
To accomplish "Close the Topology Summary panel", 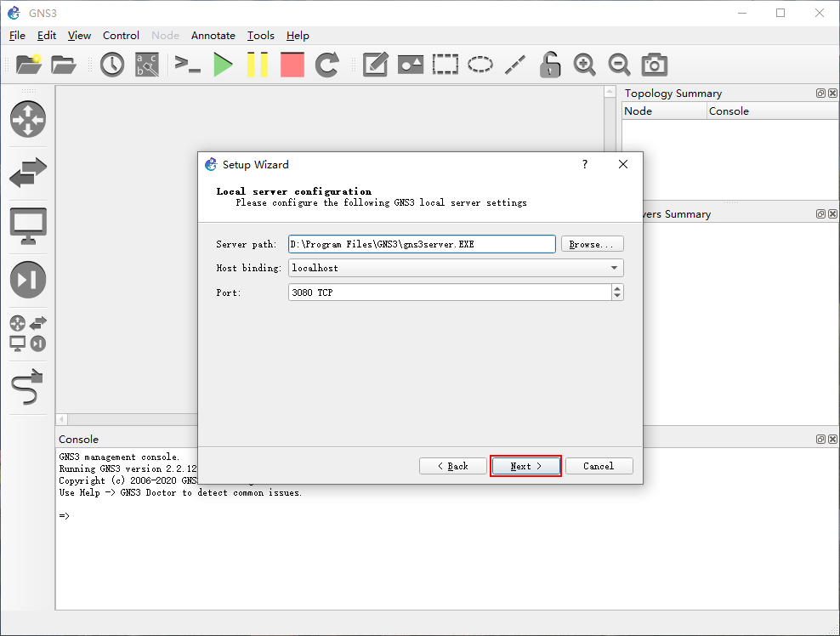I will (832, 94).
